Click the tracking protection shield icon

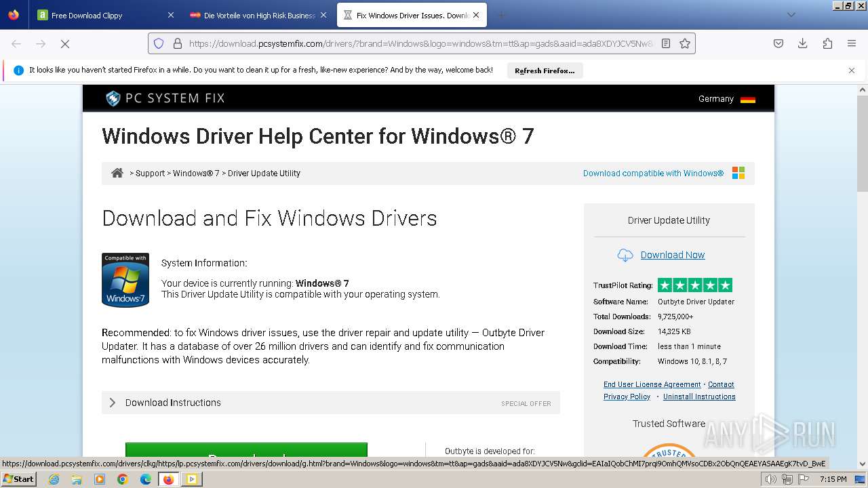(159, 43)
